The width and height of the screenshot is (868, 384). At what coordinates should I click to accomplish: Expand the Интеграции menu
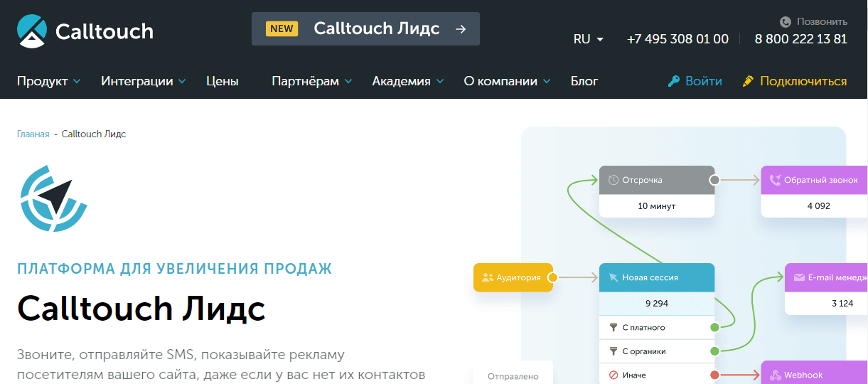coord(144,81)
